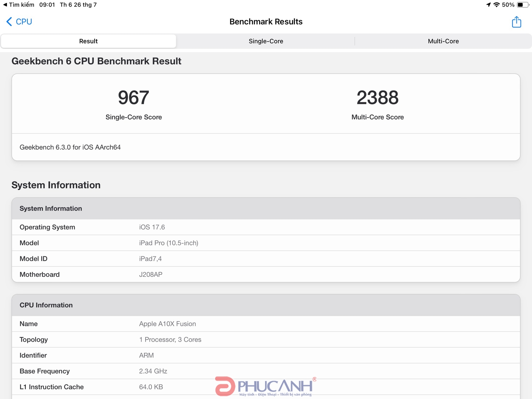This screenshot has width=532, height=399.
Task: Tap the 1 Processor, 3 Cores value
Action: pos(170,340)
